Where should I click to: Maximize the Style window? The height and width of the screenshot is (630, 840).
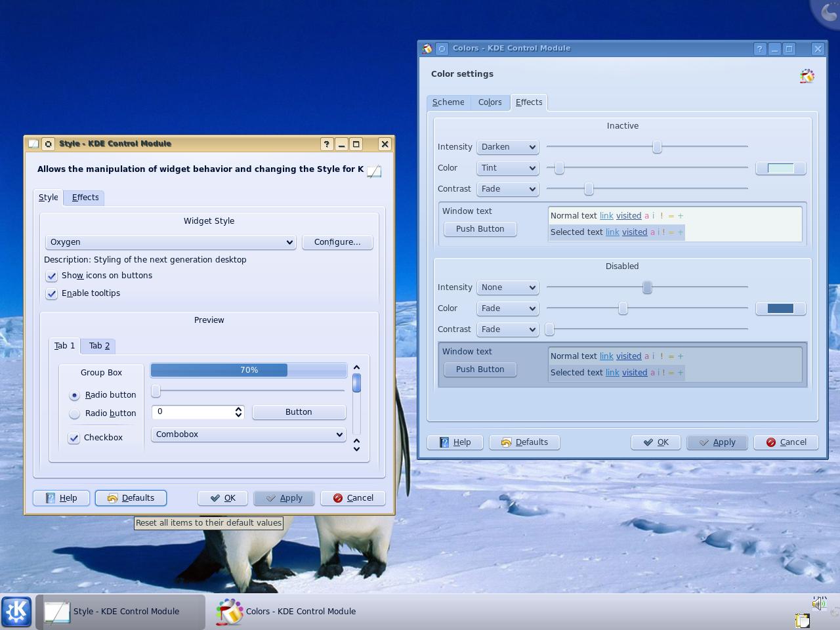[x=356, y=144]
